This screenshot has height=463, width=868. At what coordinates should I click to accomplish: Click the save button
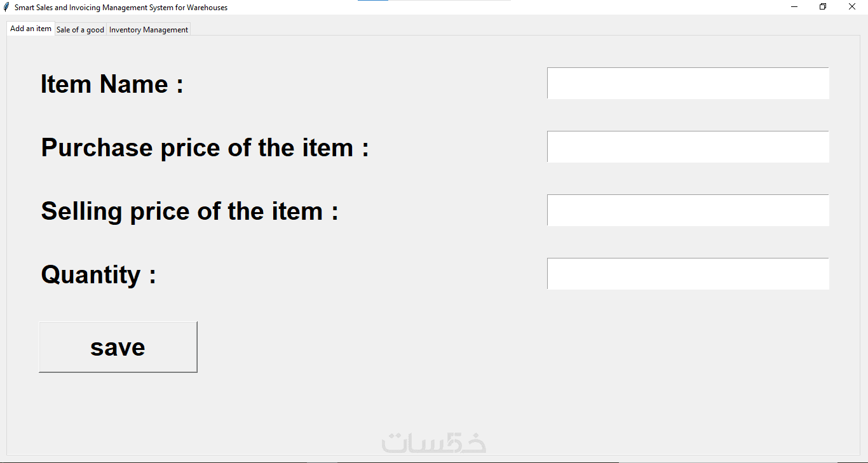[118, 347]
